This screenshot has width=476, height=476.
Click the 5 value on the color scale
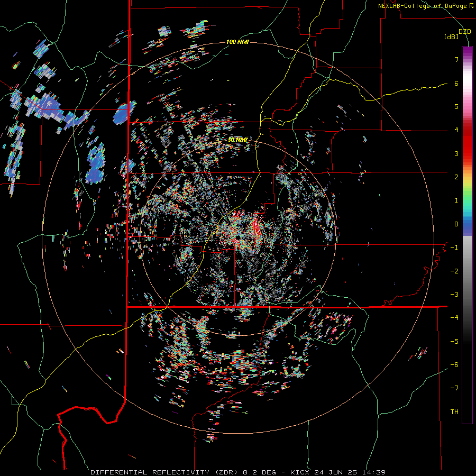[x=456, y=106]
